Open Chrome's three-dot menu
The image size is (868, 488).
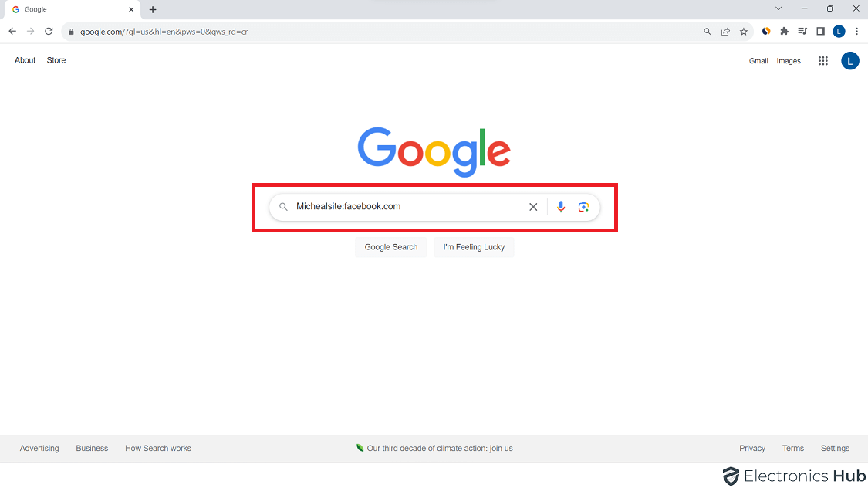point(856,32)
